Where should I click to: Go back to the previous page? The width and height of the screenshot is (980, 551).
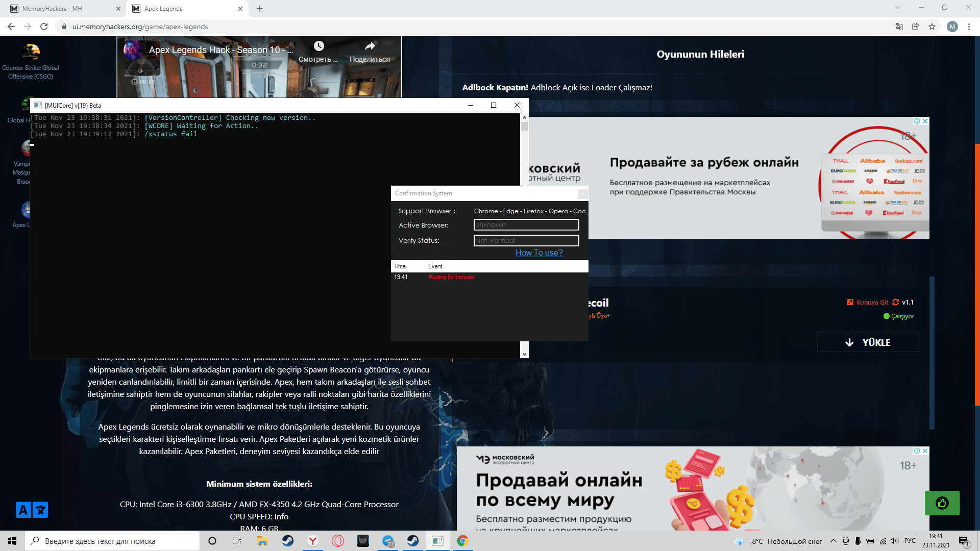coord(11,27)
